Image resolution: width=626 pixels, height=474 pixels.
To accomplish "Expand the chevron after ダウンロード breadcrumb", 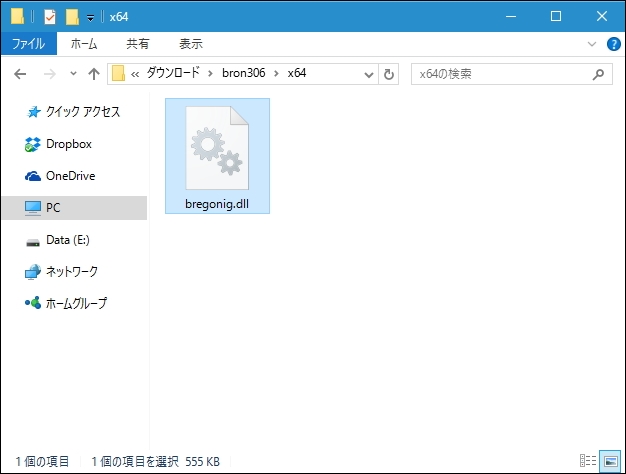I will [x=210, y=74].
